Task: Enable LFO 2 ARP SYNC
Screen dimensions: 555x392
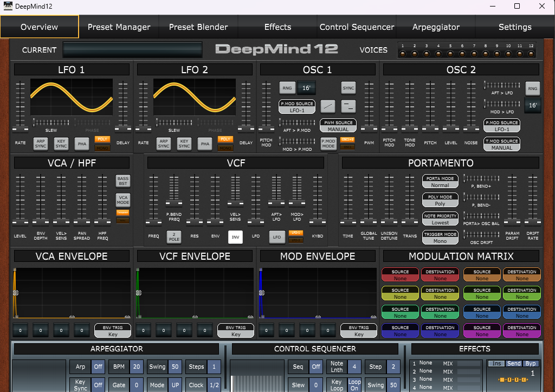Action: click(164, 144)
